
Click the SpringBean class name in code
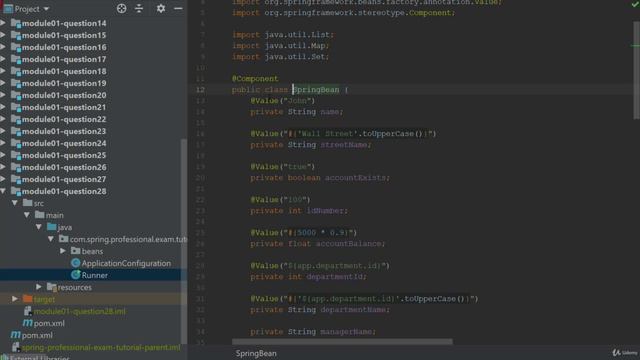coord(316,90)
